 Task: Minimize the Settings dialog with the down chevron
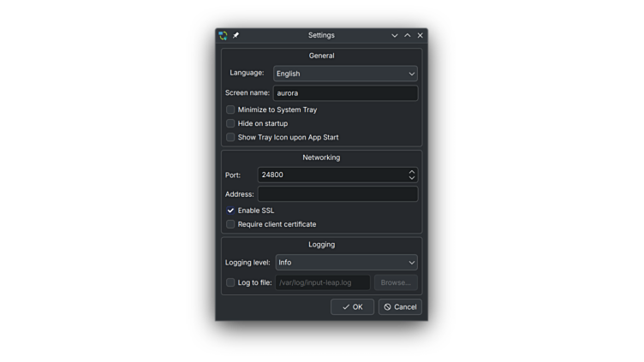(x=395, y=36)
